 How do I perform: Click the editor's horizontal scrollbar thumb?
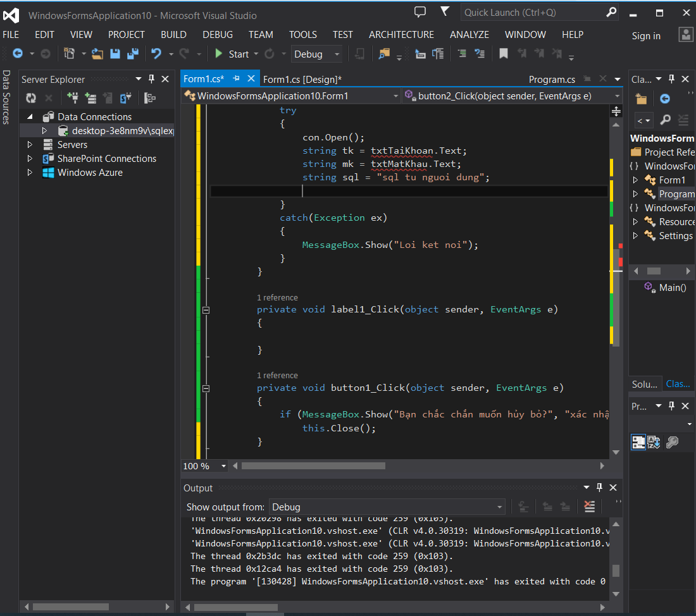click(x=313, y=466)
